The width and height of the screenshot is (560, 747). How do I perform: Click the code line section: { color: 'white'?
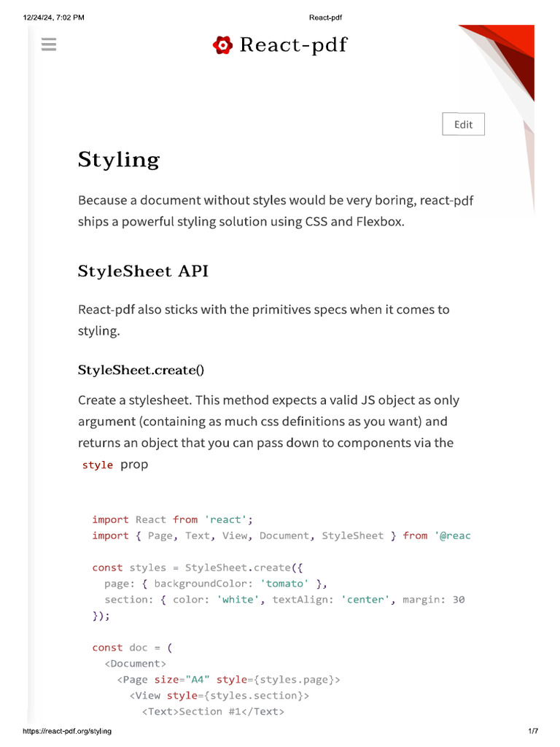click(x=285, y=600)
